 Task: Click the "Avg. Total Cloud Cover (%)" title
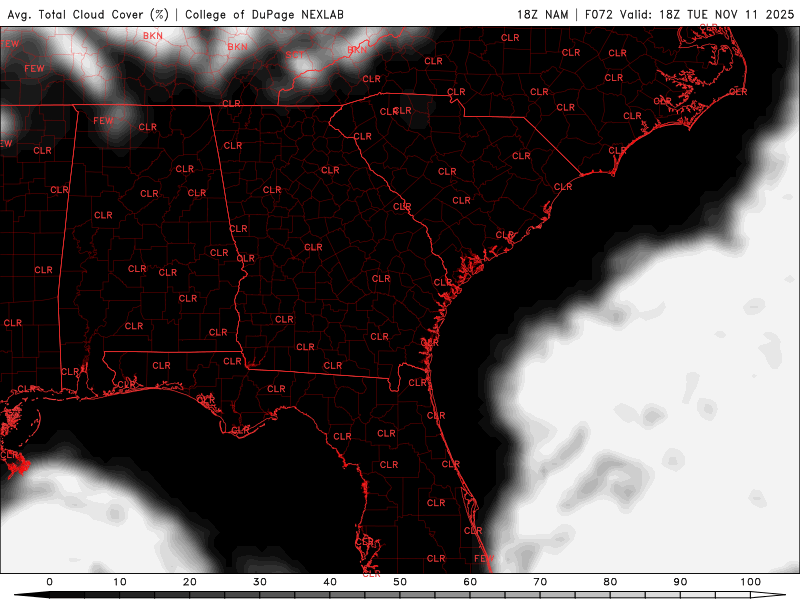pyautogui.click(x=88, y=14)
